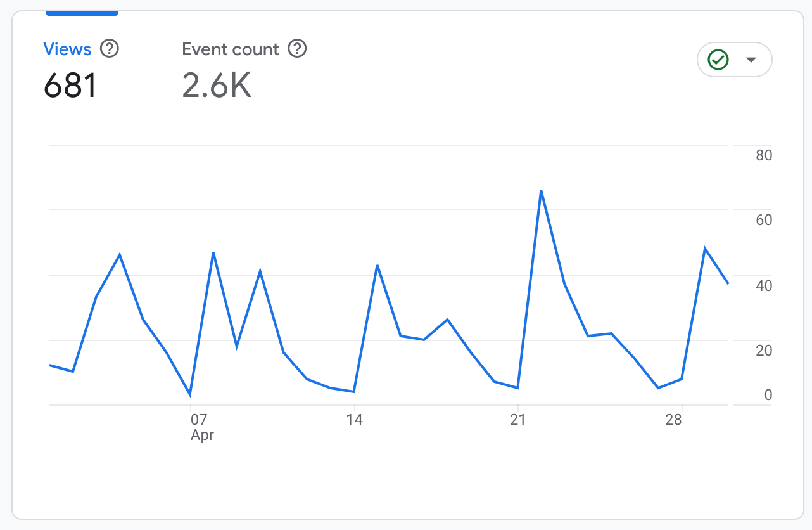Click the highest chart peak after the 21st
812x530 pixels.
[x=542, y=191]
